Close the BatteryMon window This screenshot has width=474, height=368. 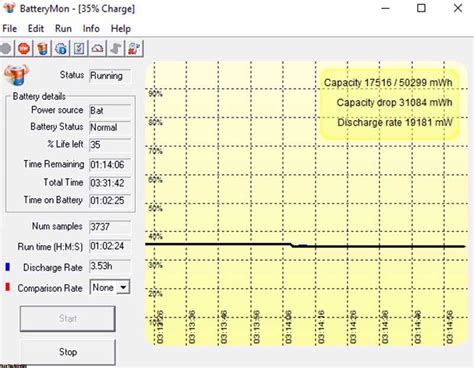(458, 8)
